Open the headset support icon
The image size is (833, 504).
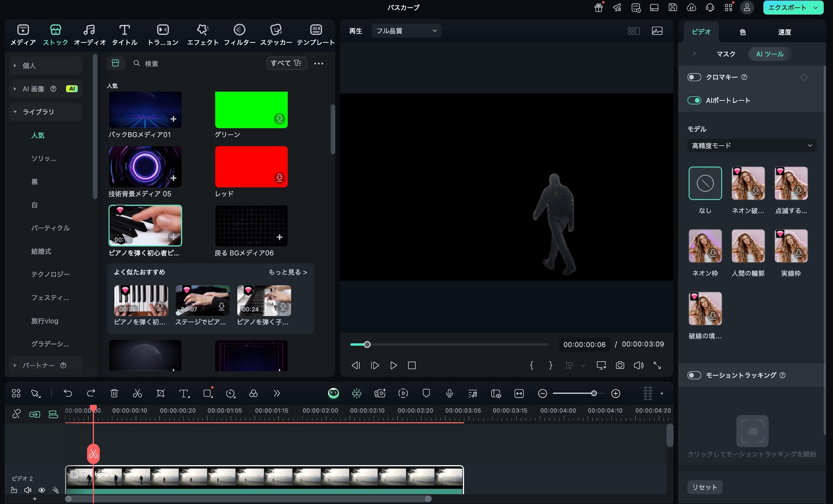point(710,7)
